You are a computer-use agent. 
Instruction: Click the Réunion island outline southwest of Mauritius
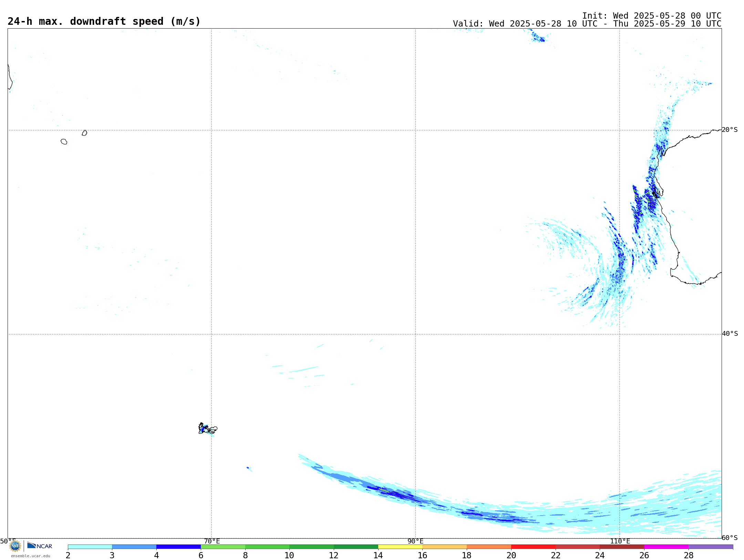coord(64,142)
